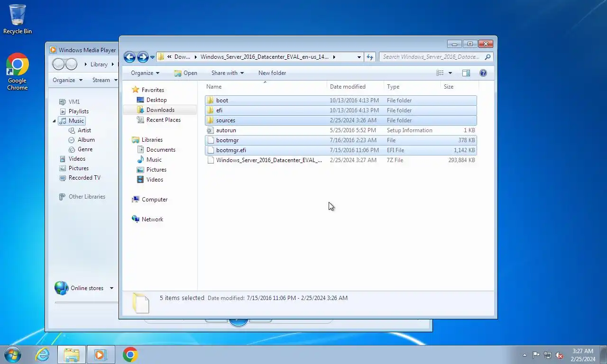Screen dimensions: 607x364
Task: Toggle the preview pane
Action: click(x=466, y=73)
